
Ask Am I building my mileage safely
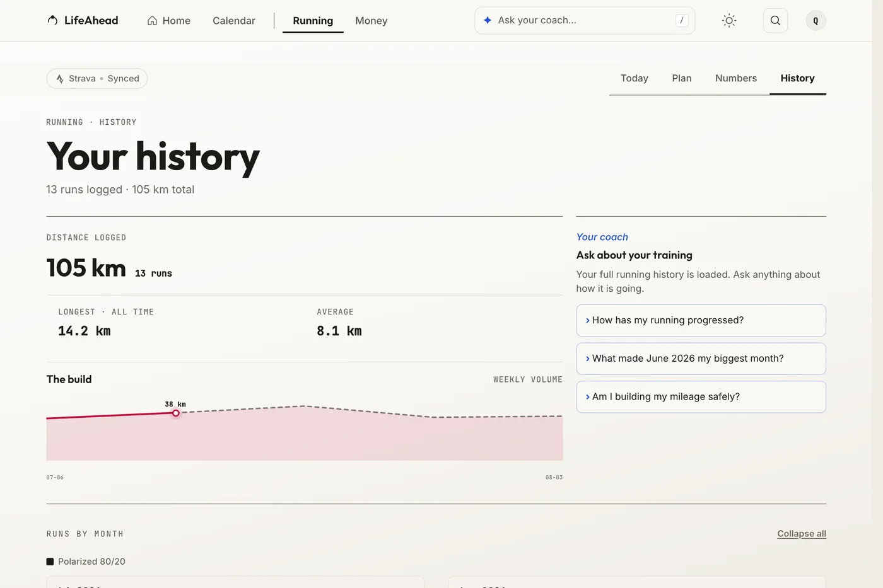pos(701,396)
